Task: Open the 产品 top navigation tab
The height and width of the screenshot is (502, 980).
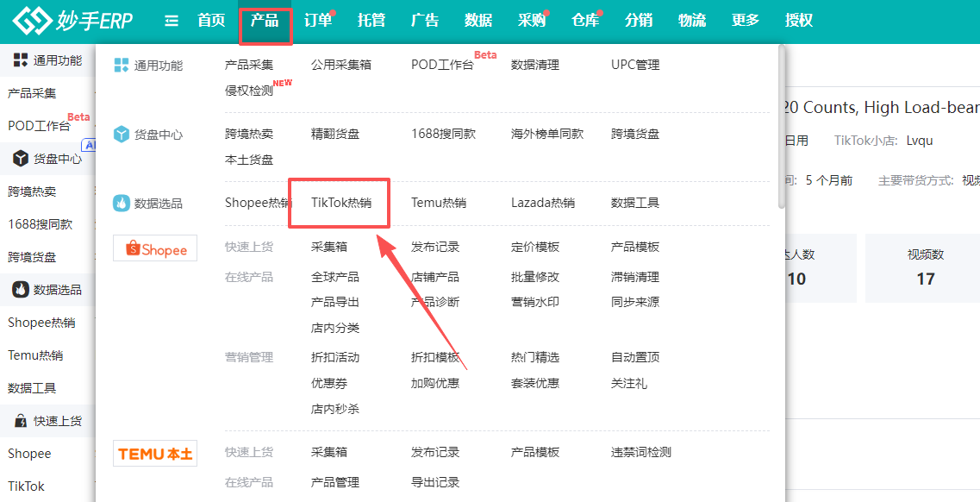Action: [x=265, y=21]
